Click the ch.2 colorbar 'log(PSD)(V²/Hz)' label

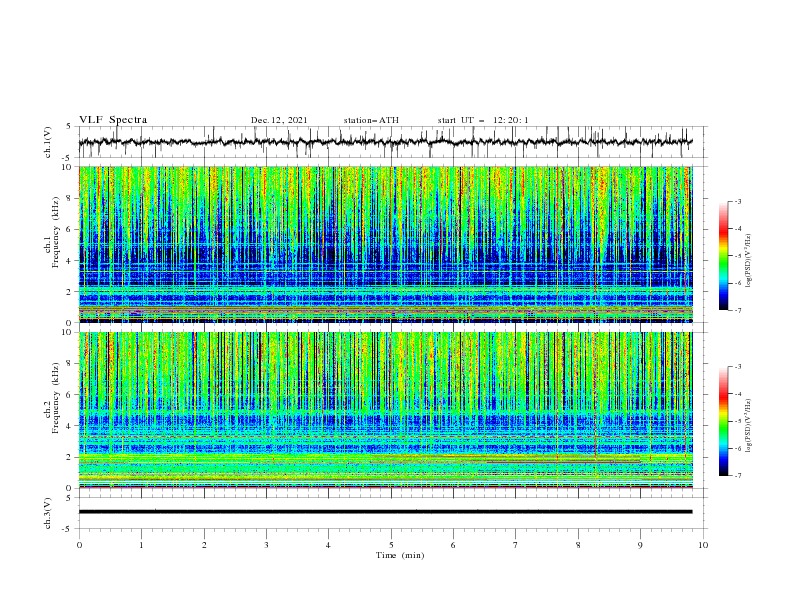749,426
